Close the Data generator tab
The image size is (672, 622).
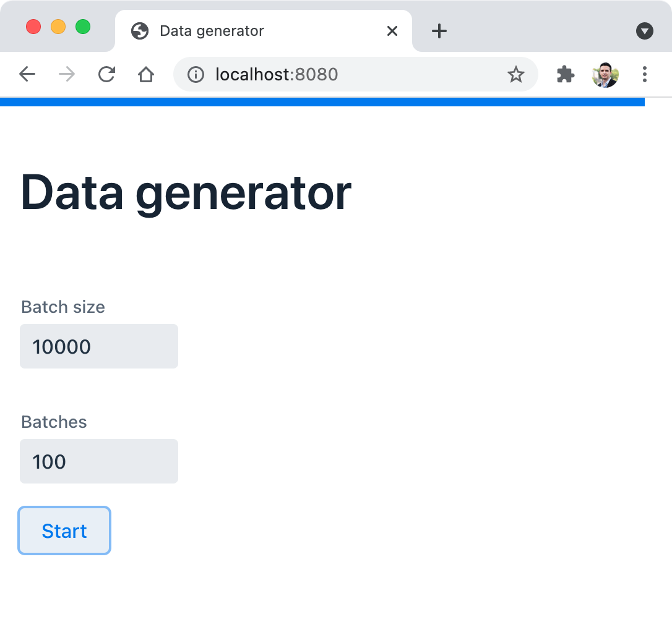pyautogui.click(x=392, y=30)
